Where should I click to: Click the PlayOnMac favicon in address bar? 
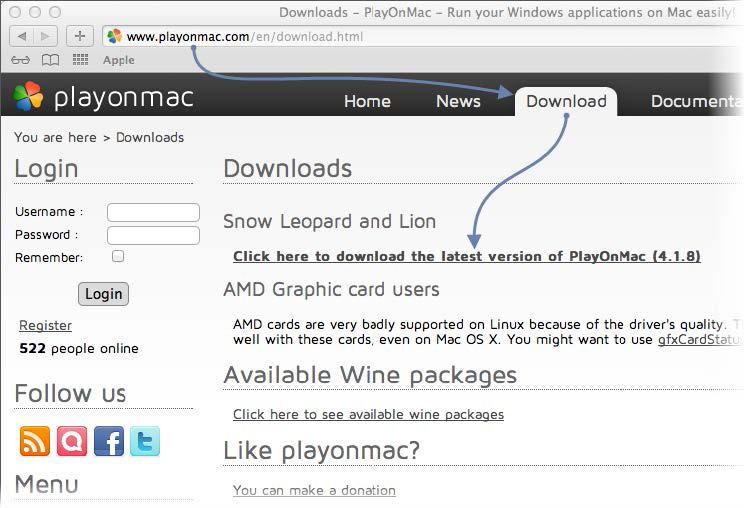[x=114, y=36]
